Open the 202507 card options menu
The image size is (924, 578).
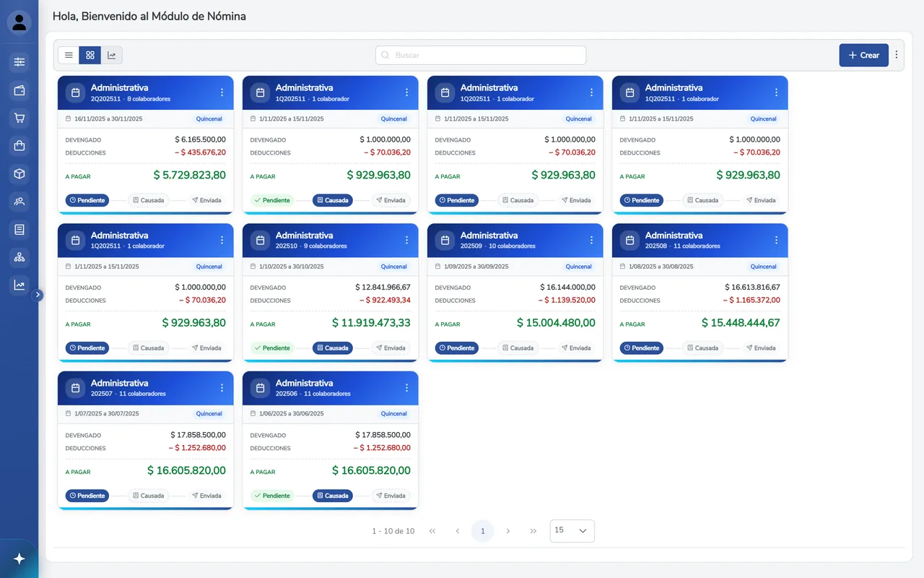point(222,388)
